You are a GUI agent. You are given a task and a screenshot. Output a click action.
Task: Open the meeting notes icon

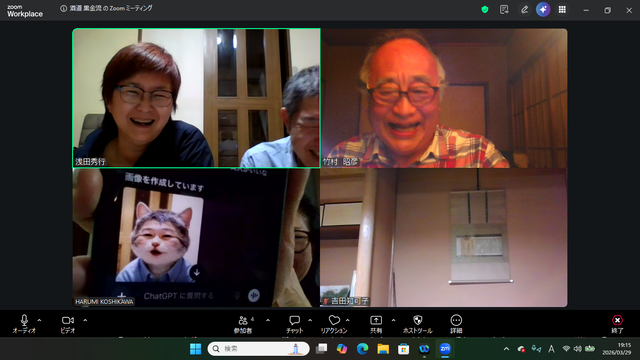coord(504,9)
